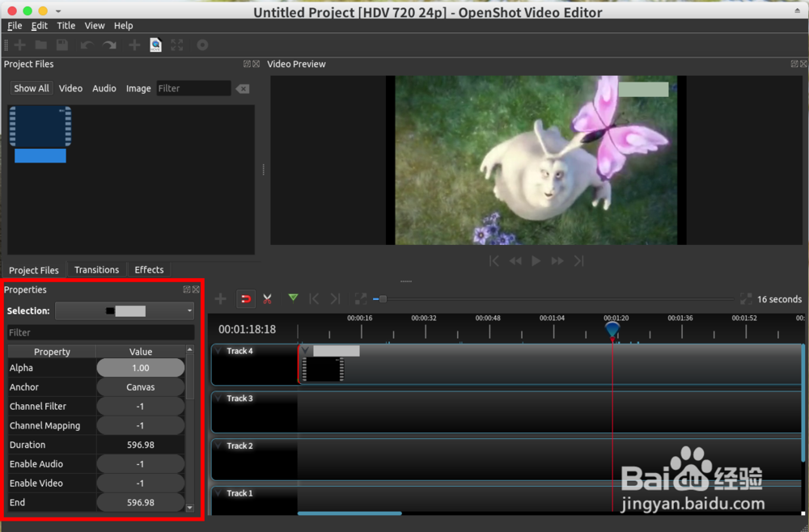Jump to start of video preview

pos(493,261)
